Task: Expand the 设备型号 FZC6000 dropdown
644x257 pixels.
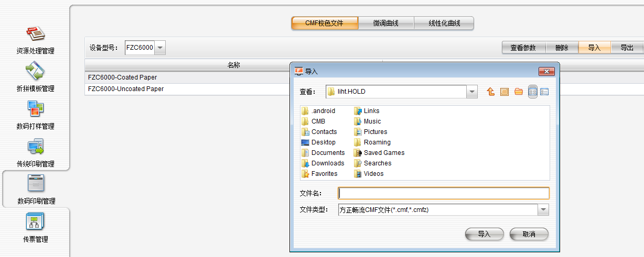Action: coord(160,48)
